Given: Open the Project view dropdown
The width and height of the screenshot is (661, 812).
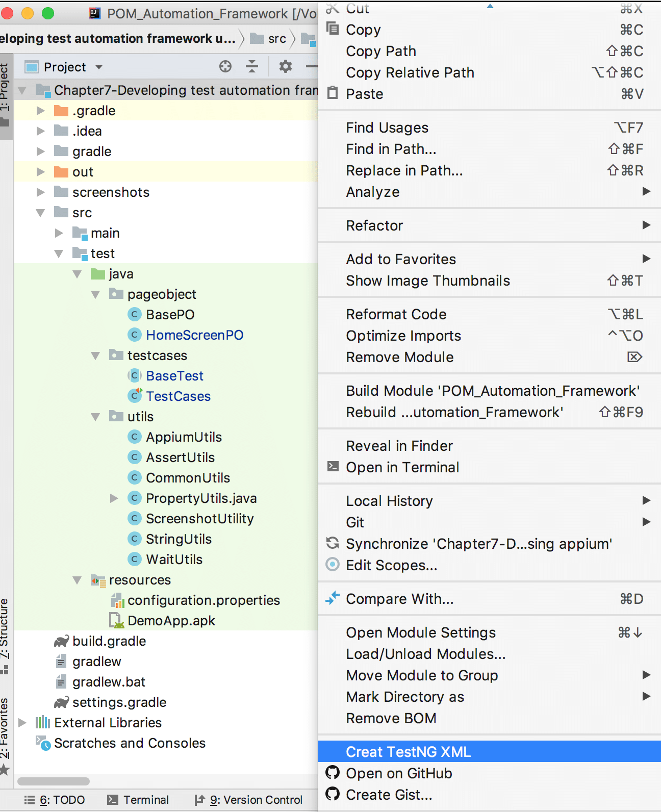Looking at the screenshot, I should 99,67.
